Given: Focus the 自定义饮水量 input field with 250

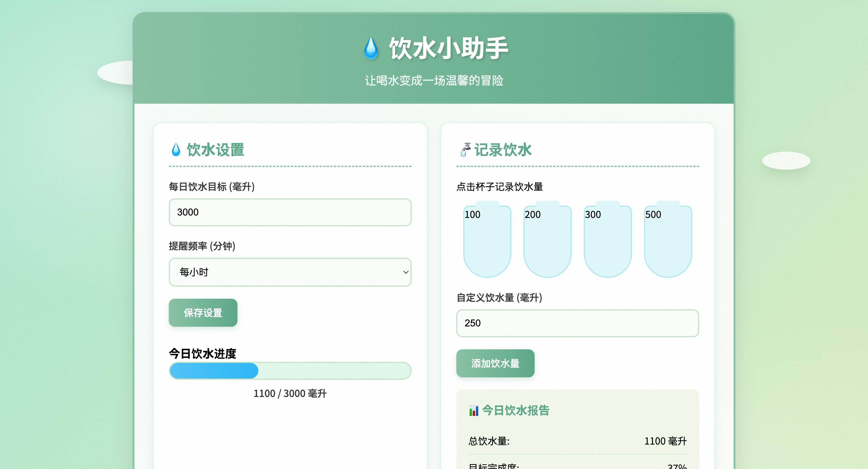Looking at the screenshot, I should pyautogui.click(x=577, y=323).
